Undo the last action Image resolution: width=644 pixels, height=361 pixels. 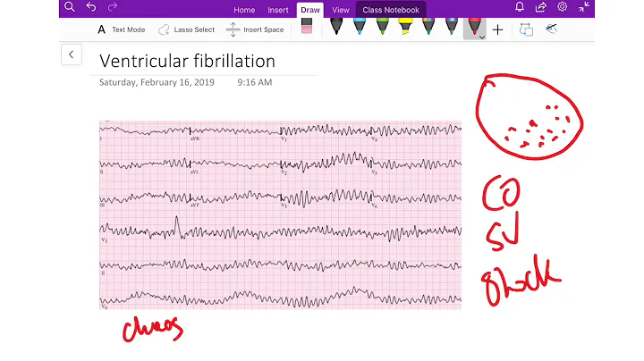pos(91,7)
